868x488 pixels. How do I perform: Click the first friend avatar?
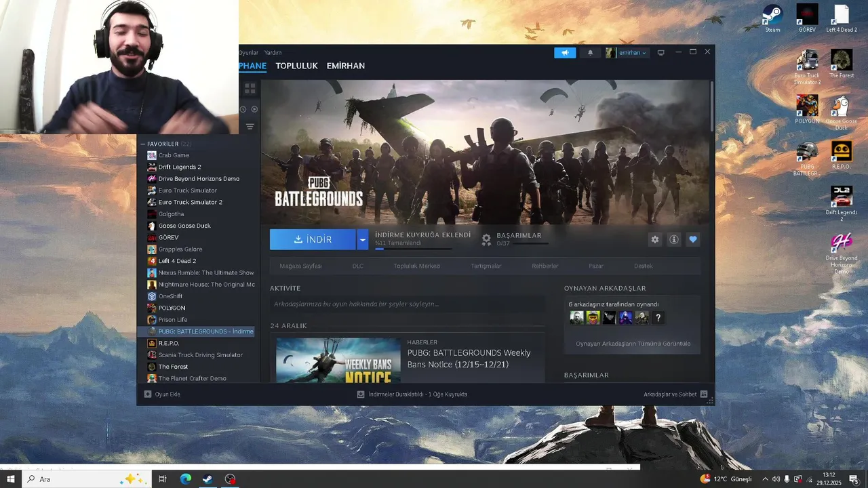(x=576, y=317)
